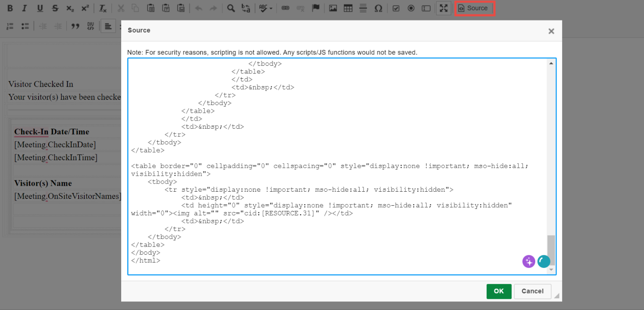This screenshot has height=310, width=644.
Task: Click the 'Visitor Checked In' heading text
Action: pos(41,84)
